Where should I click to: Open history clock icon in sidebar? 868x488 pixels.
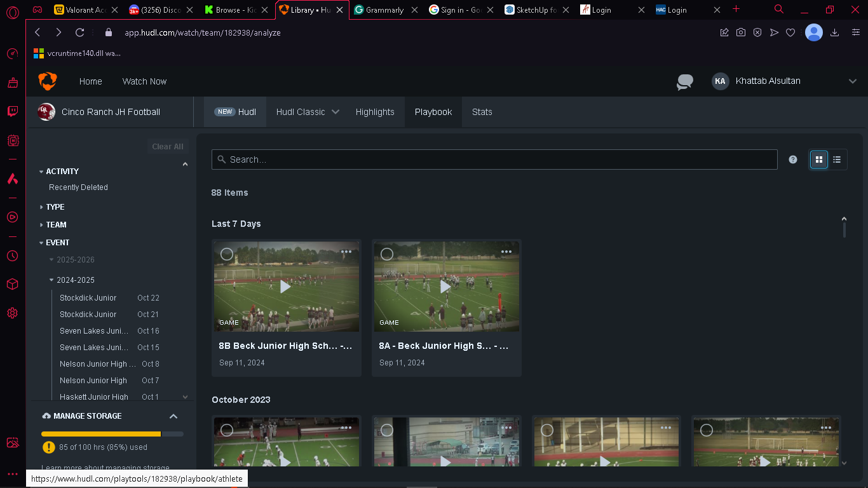(13, 255)
